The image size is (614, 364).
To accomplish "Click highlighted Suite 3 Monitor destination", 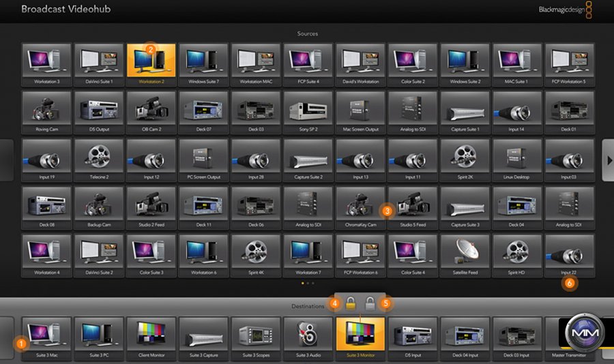I will pos(361,339).
